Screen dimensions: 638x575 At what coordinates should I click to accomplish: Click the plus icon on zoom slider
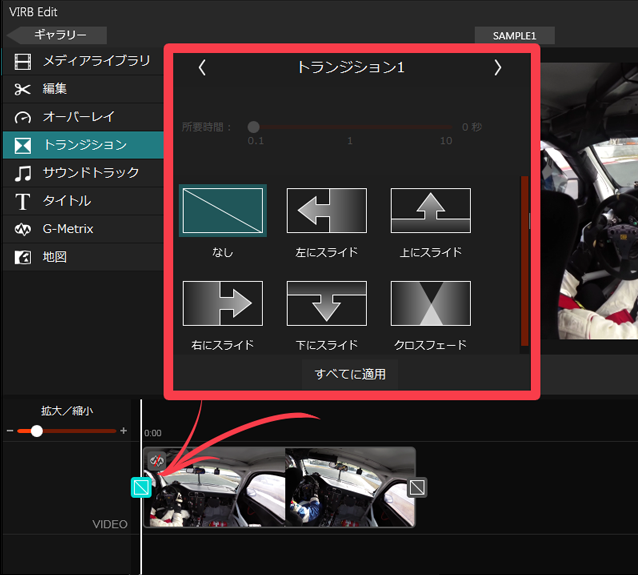coord(124,431)
